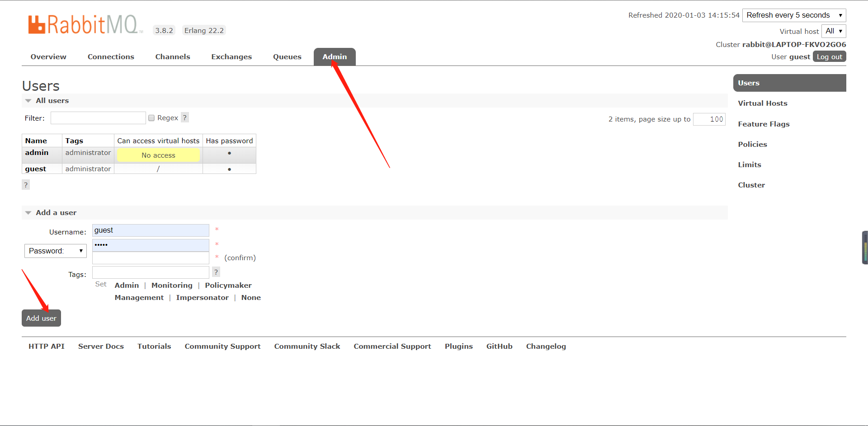Open Virtual Hosts in the sidebar

pos(763,103)
